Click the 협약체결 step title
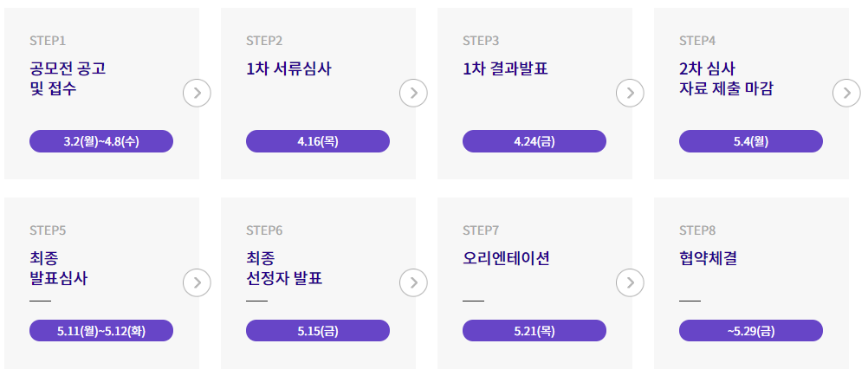The width and height of the screenshot is (868, 376). pyautogui.click(x=709, y=258)
